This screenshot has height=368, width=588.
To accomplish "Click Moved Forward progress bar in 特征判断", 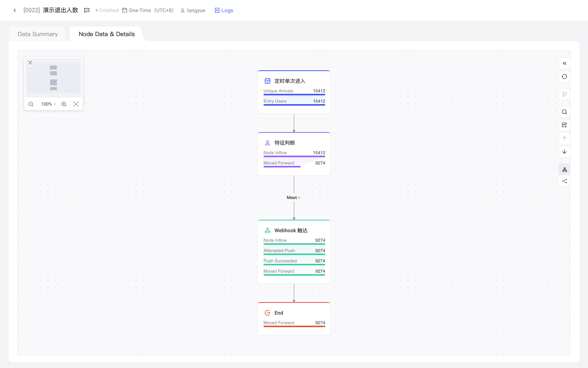I will 282,167.
